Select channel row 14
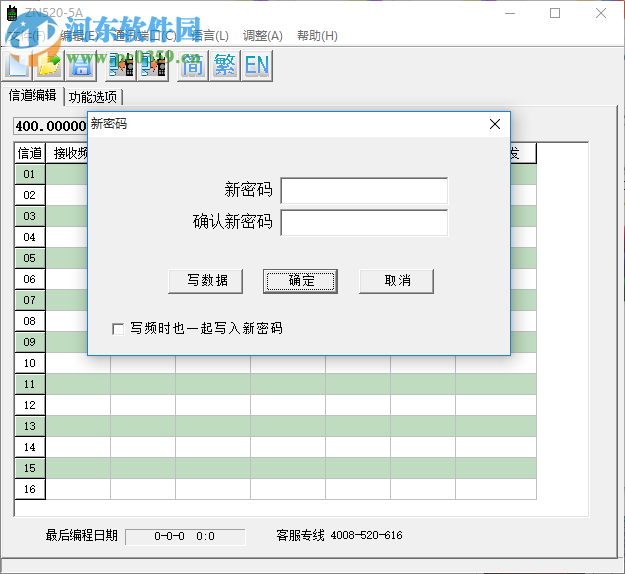This screenshot has width=625, height=574. (29, 447)
